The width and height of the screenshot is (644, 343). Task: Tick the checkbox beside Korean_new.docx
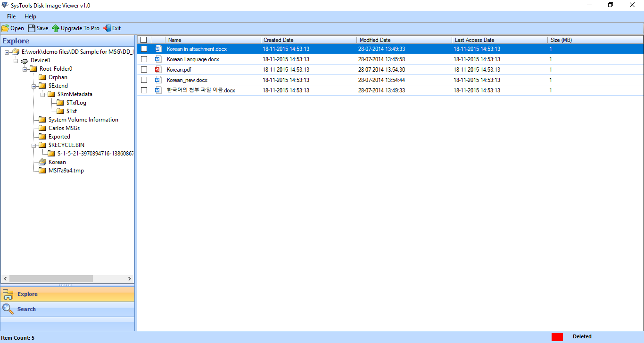coord(144,80)
